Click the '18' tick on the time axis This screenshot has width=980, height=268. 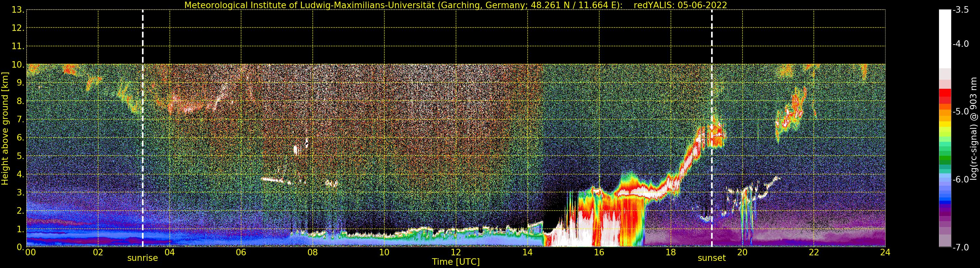point(671,252)
